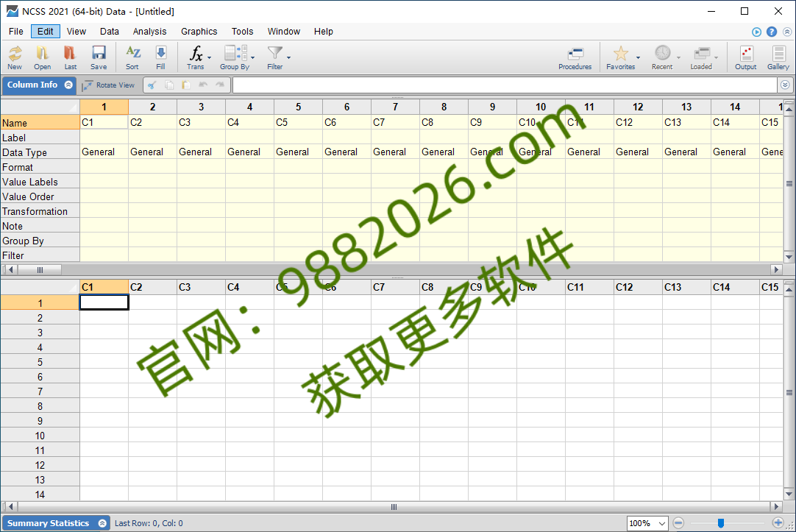796x532 pixels.
Task: Click the Copy icon
Action: pyautogui.click(x=169, y=85)
